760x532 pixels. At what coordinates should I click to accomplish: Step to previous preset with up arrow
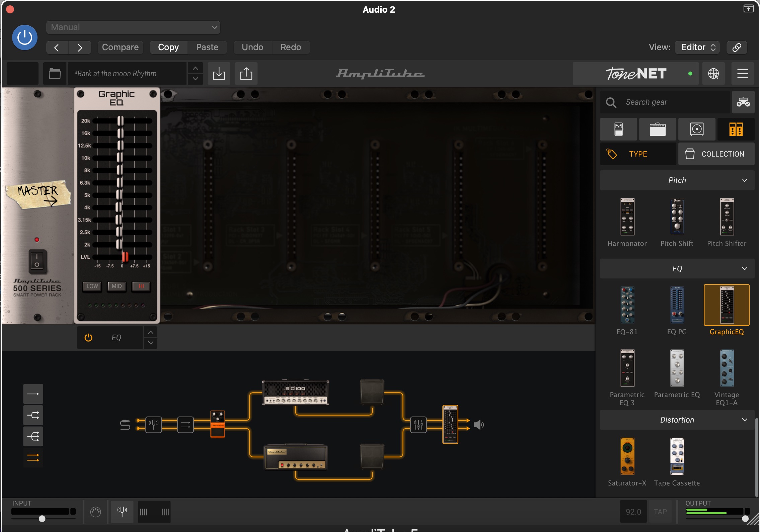point(196,68)
